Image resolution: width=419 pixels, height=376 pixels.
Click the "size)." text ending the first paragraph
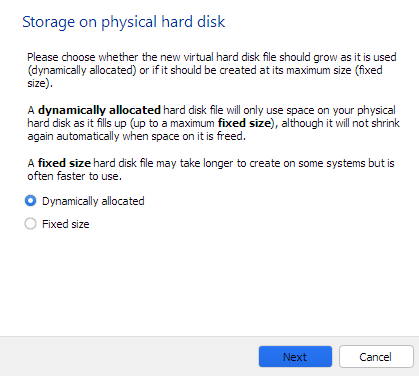[x=40, y=83]
